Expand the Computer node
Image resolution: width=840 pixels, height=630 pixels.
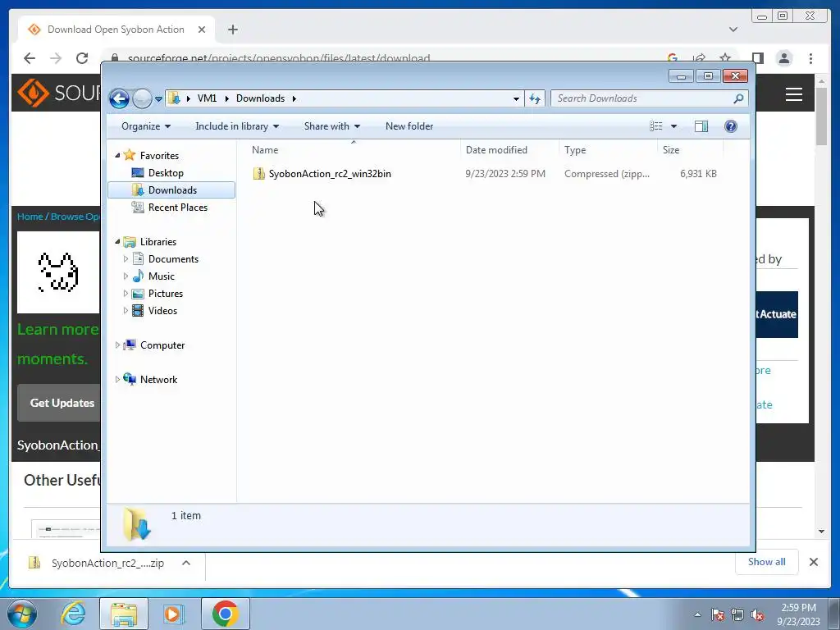tap(118, 345)
